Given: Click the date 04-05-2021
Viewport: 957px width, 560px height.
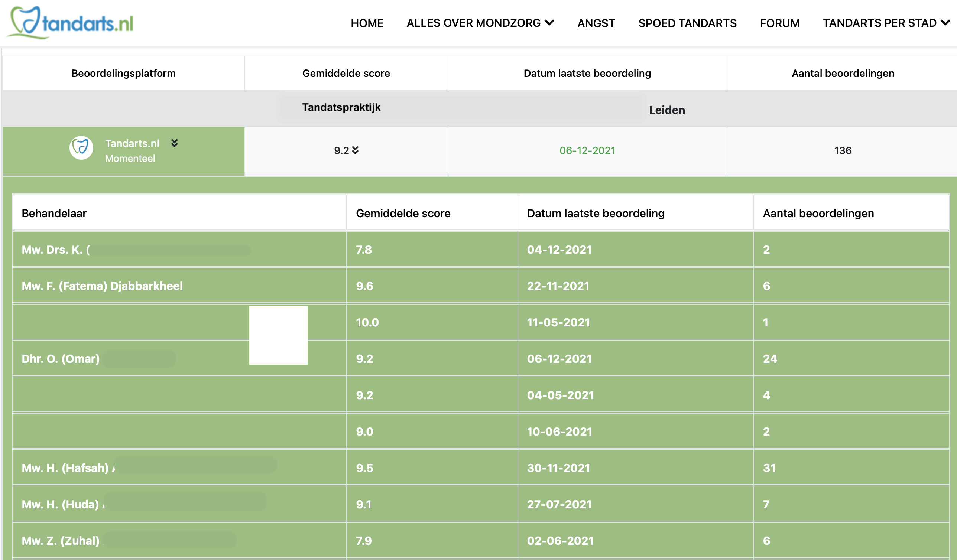Looking at the screenshot, I should tap(561, 395).
